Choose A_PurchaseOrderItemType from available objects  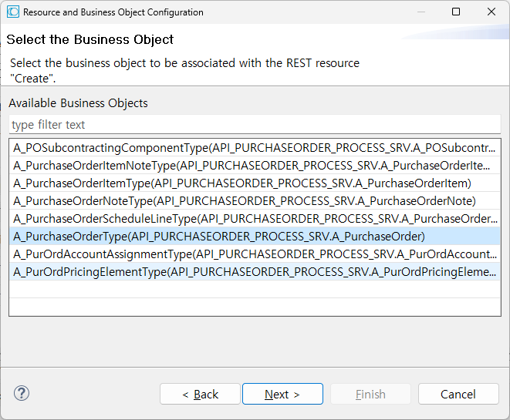pos(241,183)
